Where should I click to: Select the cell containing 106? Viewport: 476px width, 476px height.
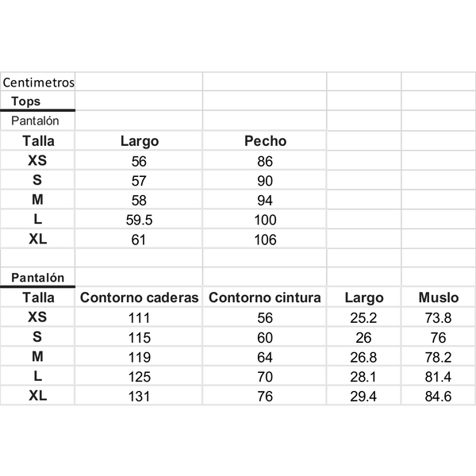(x=265, y=240)
